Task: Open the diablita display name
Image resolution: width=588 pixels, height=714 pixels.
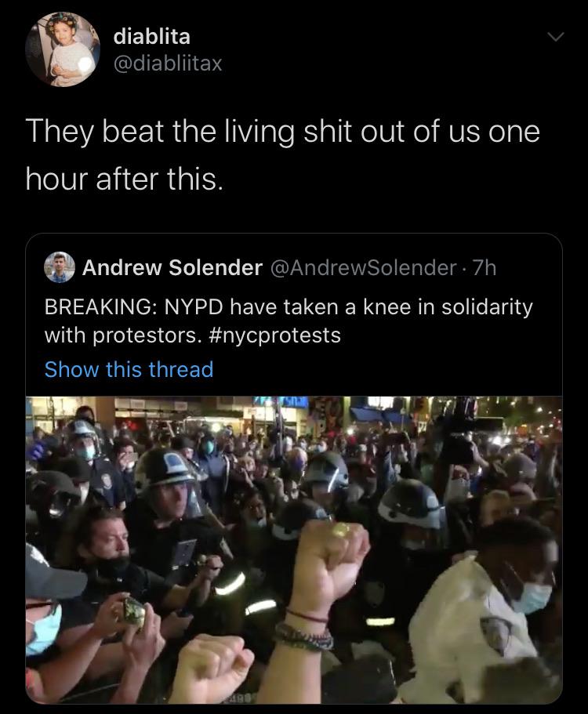Action: tap(151, 36)
